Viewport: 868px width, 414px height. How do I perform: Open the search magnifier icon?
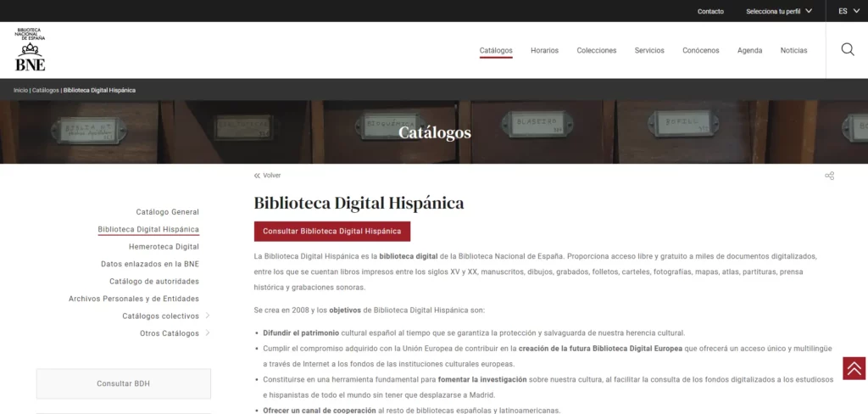(848, 49)
